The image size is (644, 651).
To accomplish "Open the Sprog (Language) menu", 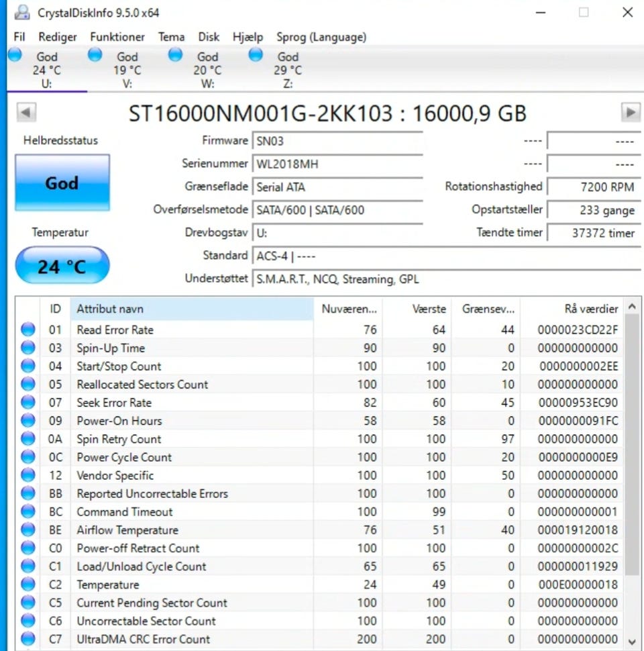I will point(321,37).
